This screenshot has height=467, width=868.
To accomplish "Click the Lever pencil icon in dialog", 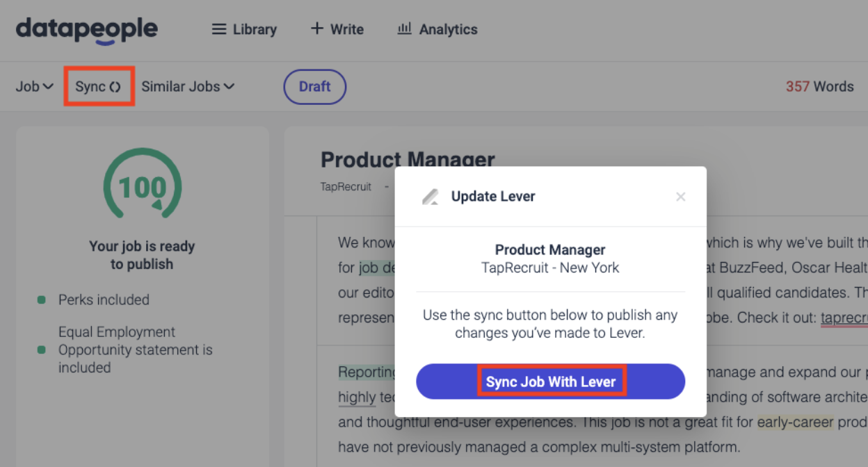I will pyautogui.click(x=431, y=197).
